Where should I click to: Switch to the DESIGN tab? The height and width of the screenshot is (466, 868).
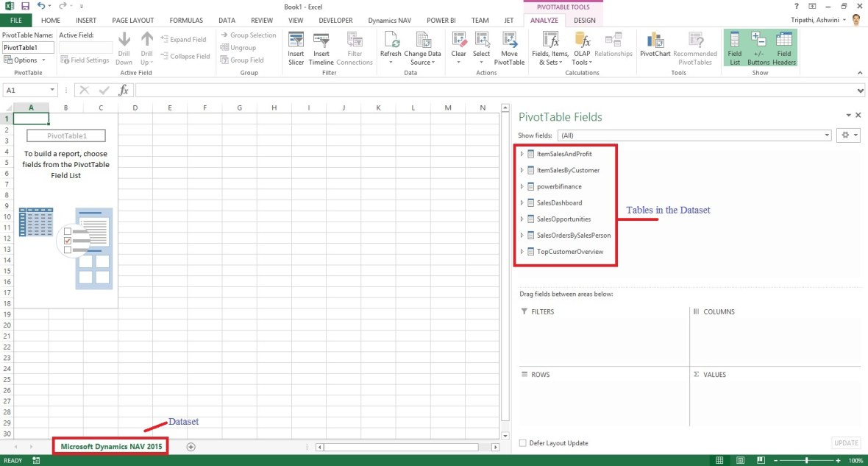coord(584,20)
